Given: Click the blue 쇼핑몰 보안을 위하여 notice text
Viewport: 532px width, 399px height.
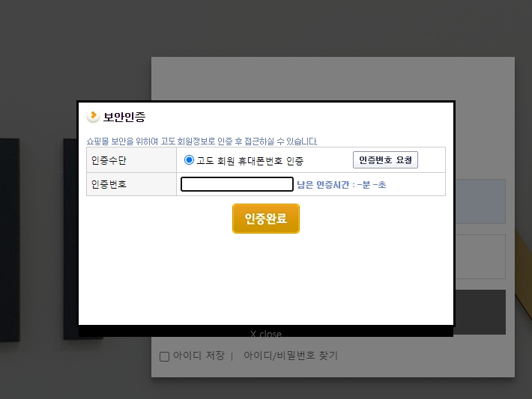Looking at the screenshot, I should click(x=202, y=141).
